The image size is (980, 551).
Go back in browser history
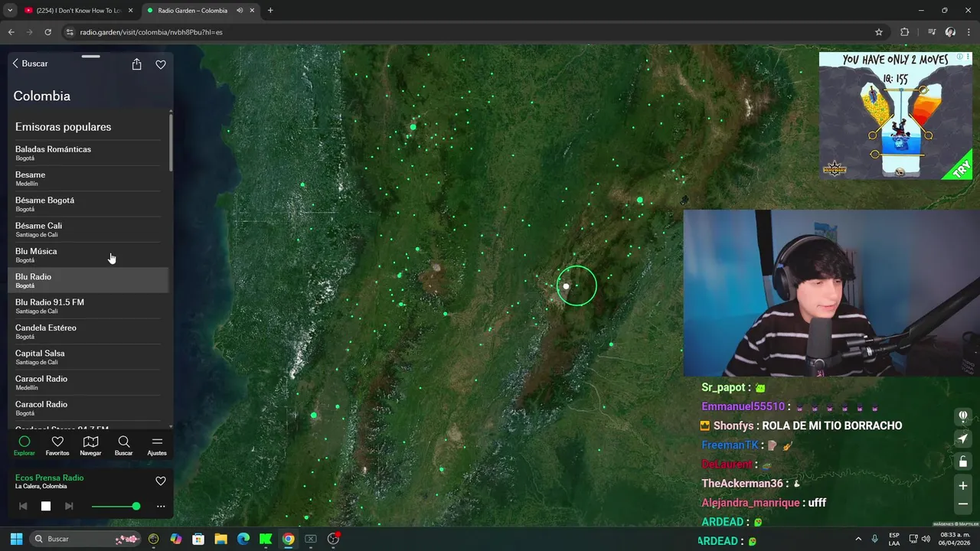[x=11, y=32]
